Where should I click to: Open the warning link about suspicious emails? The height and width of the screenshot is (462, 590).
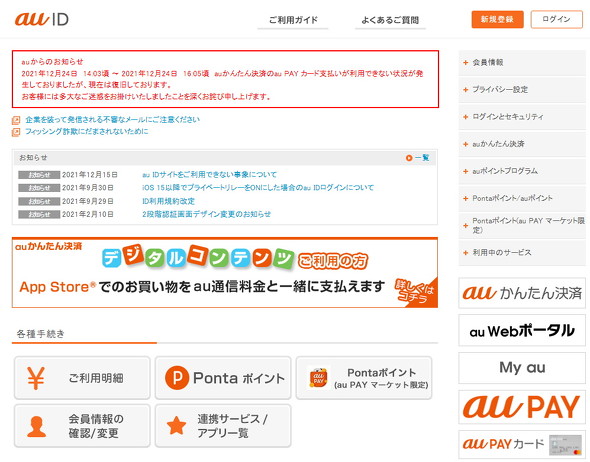pos(113,120)
